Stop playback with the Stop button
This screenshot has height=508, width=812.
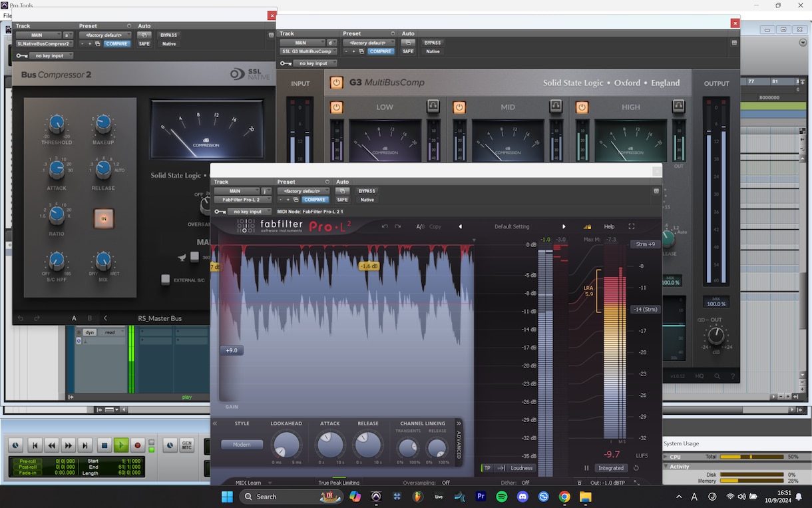(x=104, y=445)
